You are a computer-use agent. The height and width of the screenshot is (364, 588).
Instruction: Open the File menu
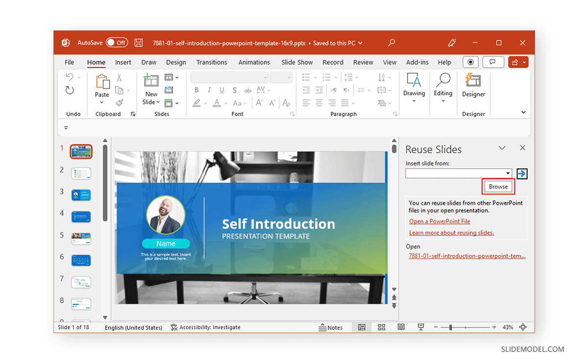click(x=70, y=62)
